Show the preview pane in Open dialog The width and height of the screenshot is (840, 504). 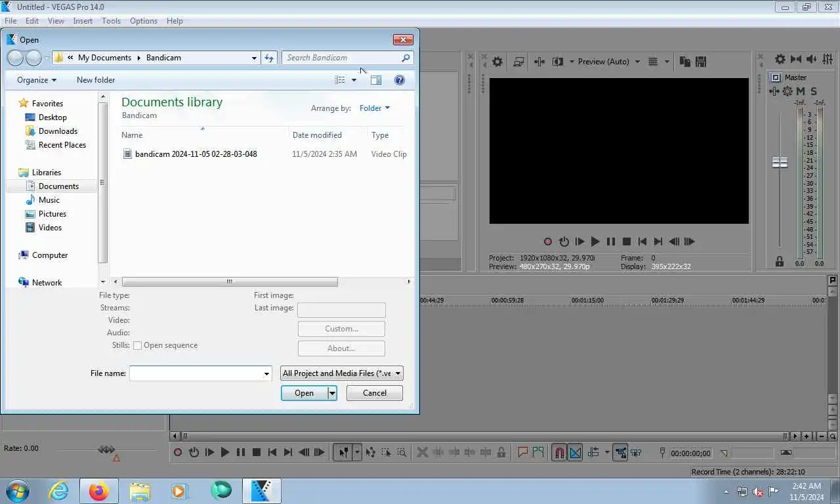[x=375, y=80]
